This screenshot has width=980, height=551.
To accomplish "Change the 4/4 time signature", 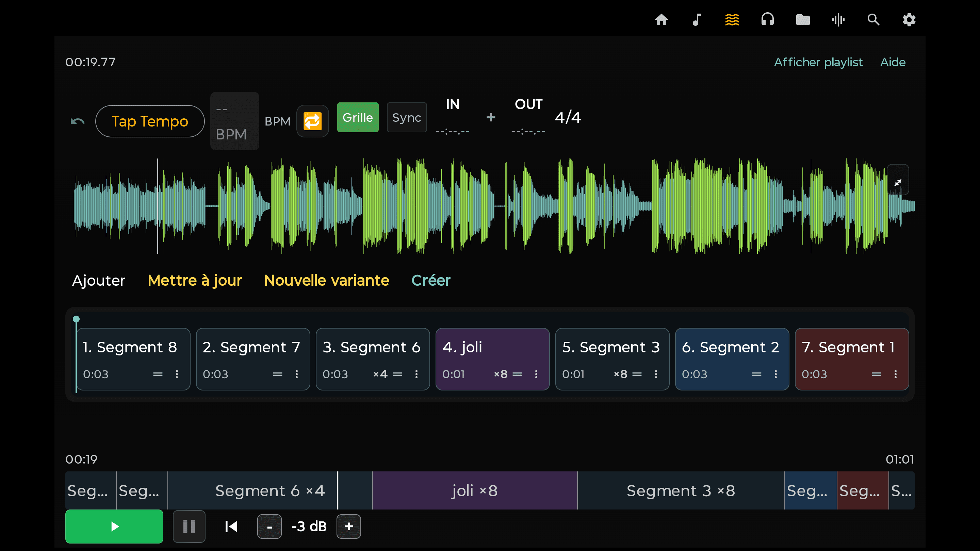I will coord(568,117).
